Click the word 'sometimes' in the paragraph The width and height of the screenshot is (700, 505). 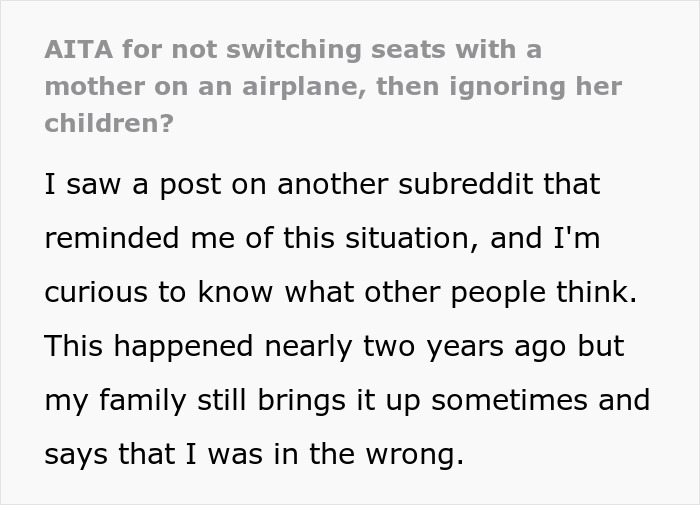pyautogui.click(x=496, y=401)
